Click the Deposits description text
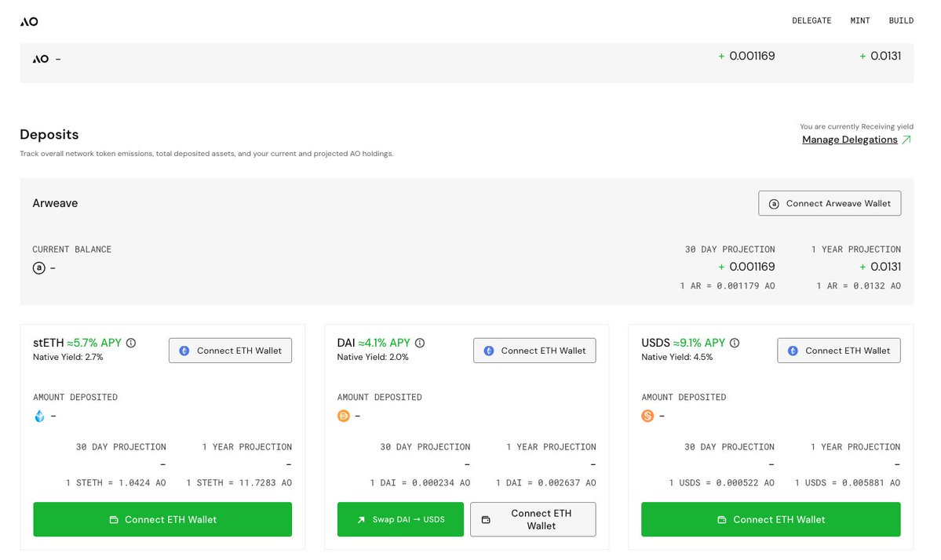Image resolution: width=941 pixels, height=560 pixels. pyautogui.click(x=206, y=154)
